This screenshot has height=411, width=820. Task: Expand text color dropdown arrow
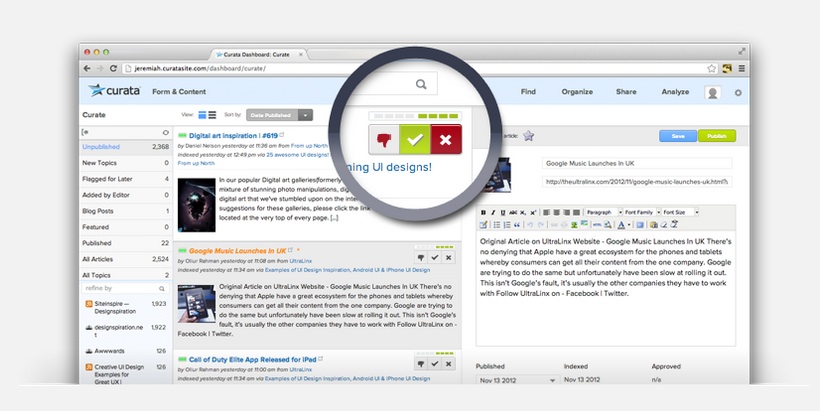[629, 225]
